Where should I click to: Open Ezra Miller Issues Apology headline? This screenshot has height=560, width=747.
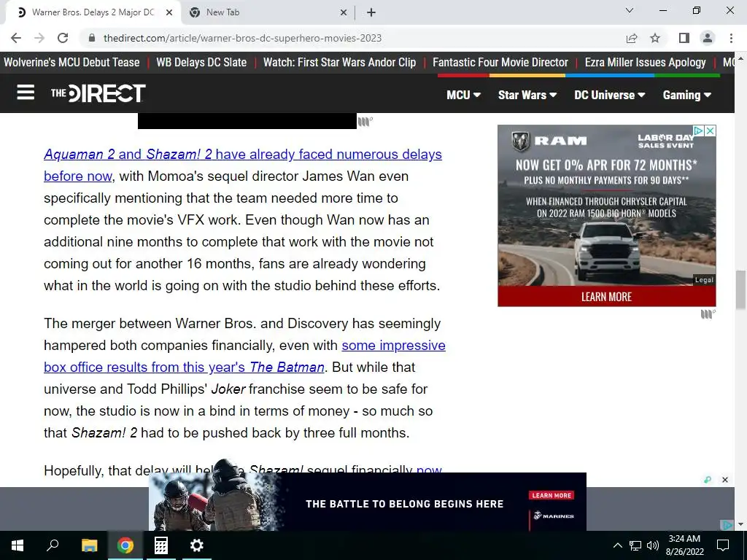646,63
